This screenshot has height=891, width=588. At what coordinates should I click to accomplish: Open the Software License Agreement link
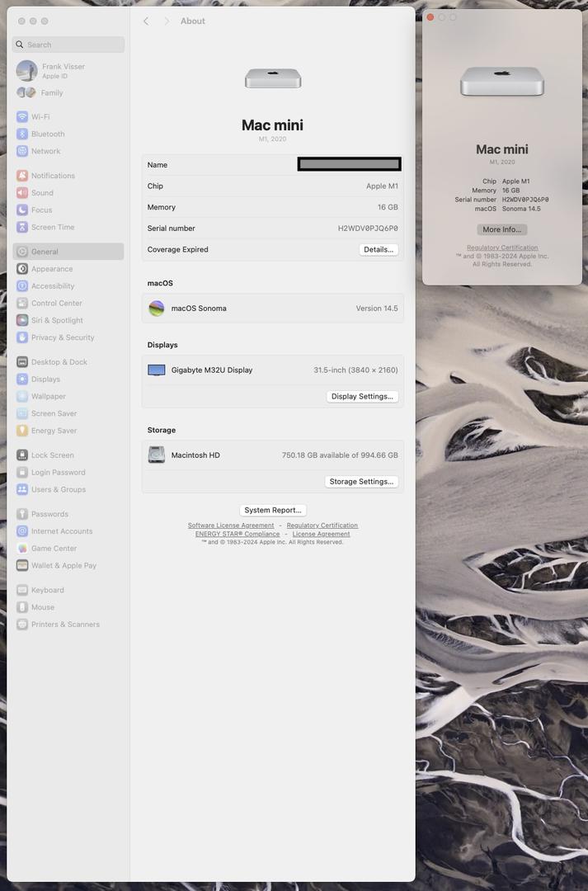click(x=231, y=526)
